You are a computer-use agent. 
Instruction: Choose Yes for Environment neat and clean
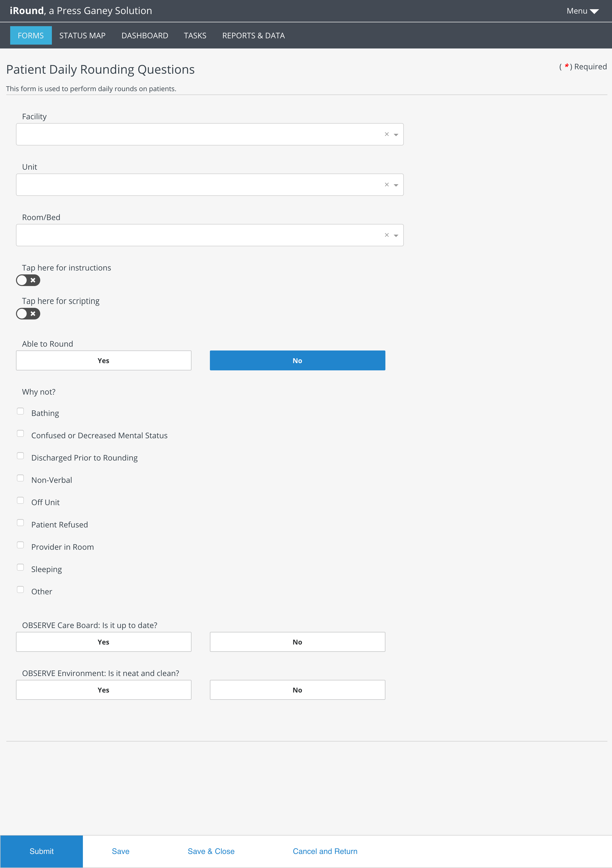(x=103, y=690)
